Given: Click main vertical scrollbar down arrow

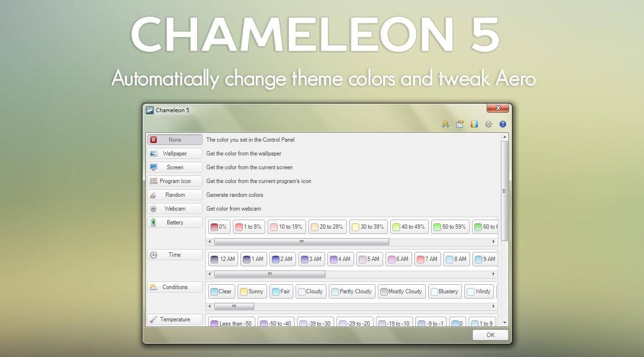Looking at the screenshot, I should pyautogui.click(x=505, y=323).
